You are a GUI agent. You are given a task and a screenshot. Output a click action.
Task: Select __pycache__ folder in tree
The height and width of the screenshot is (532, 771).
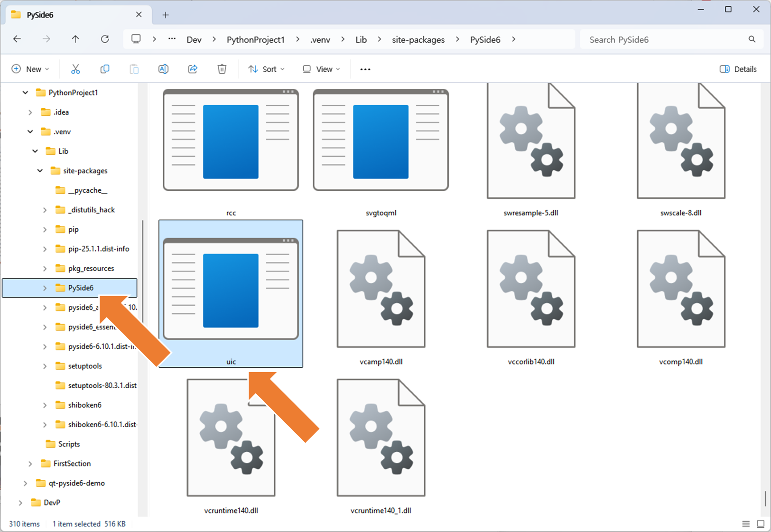pyautogui.click(x=88, y=190)
